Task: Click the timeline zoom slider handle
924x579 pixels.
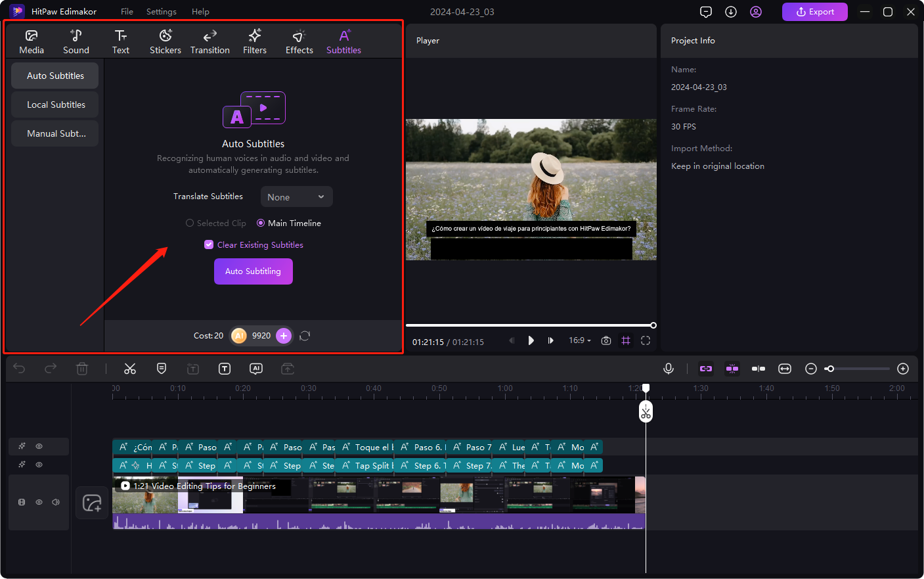Action: pyautogui.click(x=830, y=369)
